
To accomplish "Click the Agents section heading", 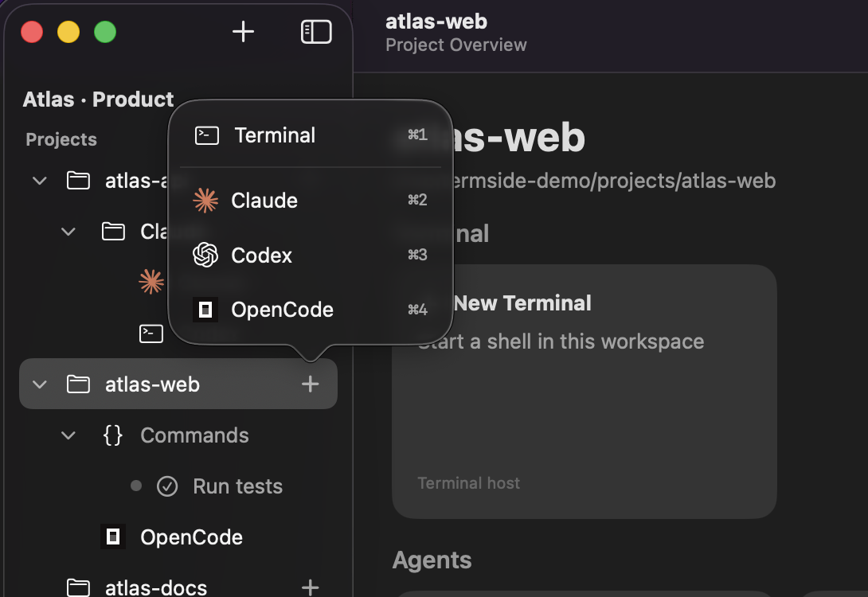I will pos(432,560).
